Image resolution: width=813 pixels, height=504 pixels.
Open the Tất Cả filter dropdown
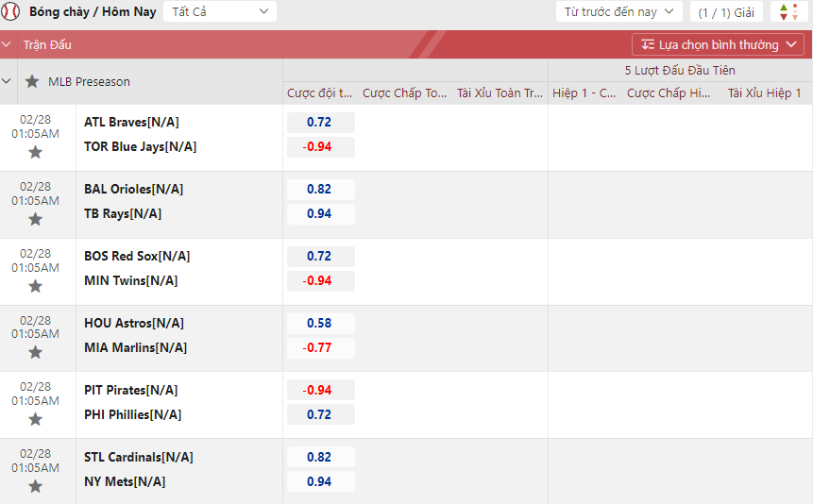tap(220, 12)
